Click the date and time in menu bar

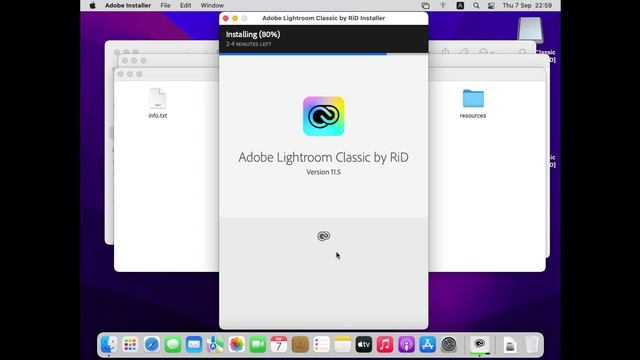pos(527,5)
